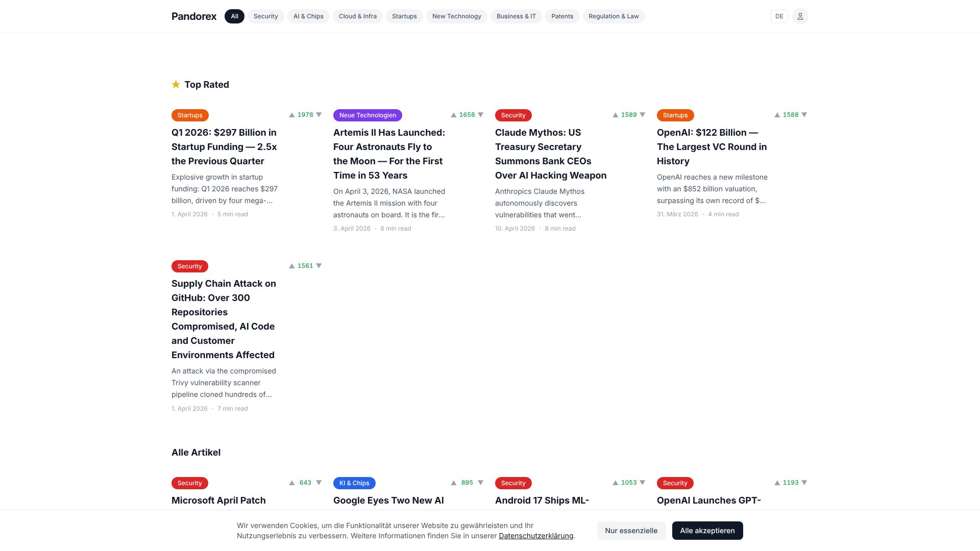Upvote the Q1 2026 Startup Funding article
The height and width of the screenshot is (551, 980).
292,115
